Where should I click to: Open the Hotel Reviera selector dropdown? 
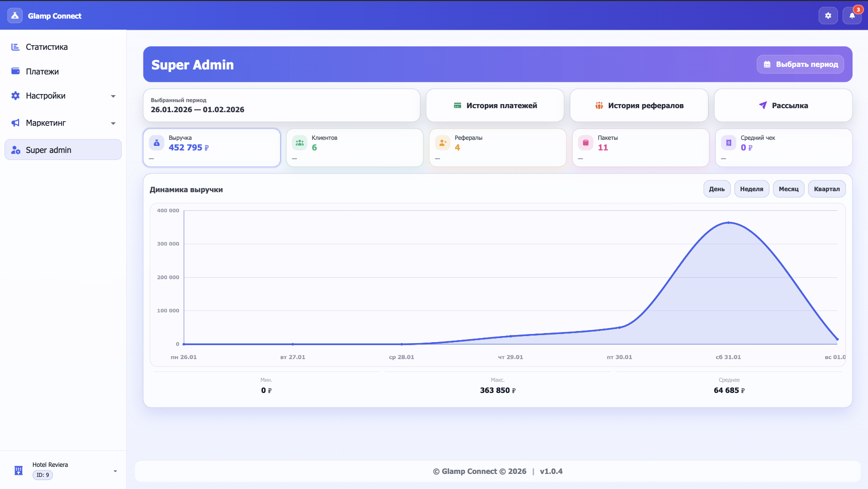pos(115,471)
